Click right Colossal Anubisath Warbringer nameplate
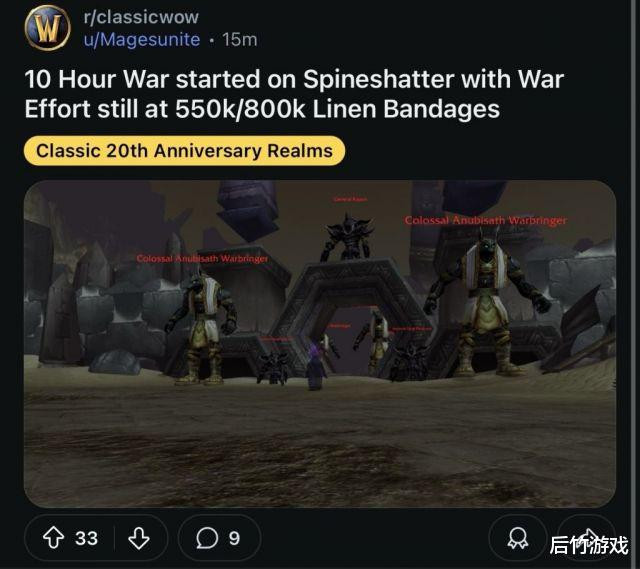The height and width of the screenshot is (569, 640). (486, 220)
